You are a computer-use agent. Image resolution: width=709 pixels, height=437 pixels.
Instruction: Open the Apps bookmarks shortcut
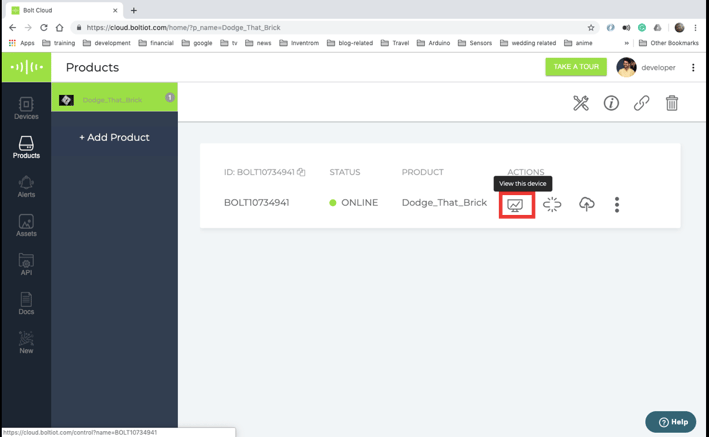tap(21, 43)
